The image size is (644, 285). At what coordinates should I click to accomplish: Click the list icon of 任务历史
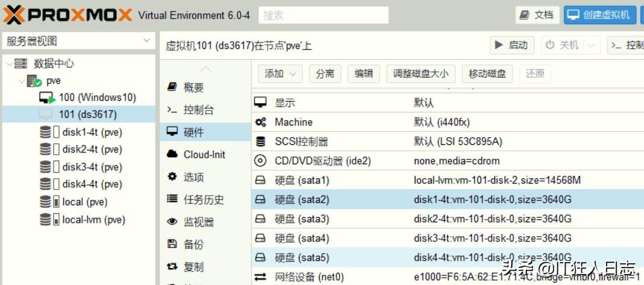[172, 199]
